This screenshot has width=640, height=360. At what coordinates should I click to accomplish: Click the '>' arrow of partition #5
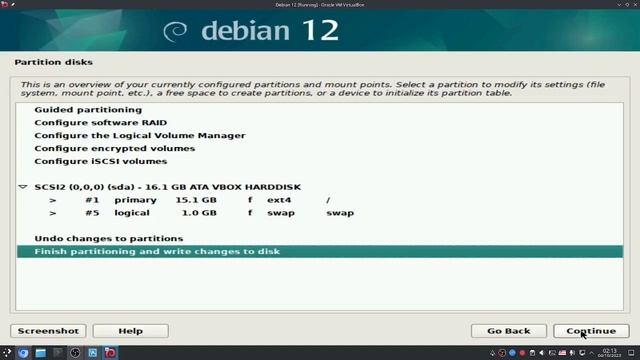pos(53,213)
